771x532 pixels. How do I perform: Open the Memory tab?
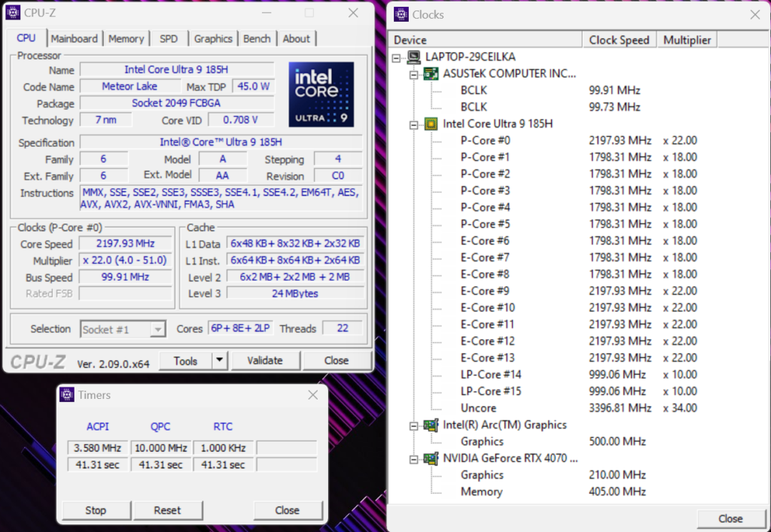126,38
